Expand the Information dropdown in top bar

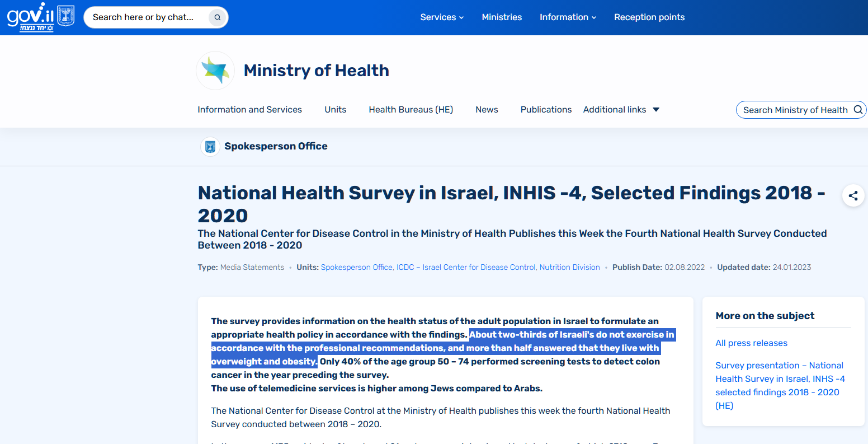[x=568, y=17]
